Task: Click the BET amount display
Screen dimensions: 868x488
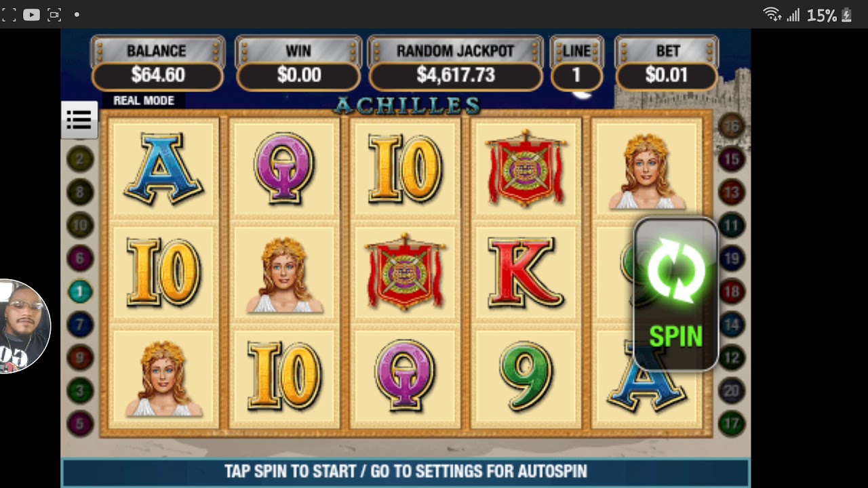Action: pyautogui.click(x=667, y=75)
